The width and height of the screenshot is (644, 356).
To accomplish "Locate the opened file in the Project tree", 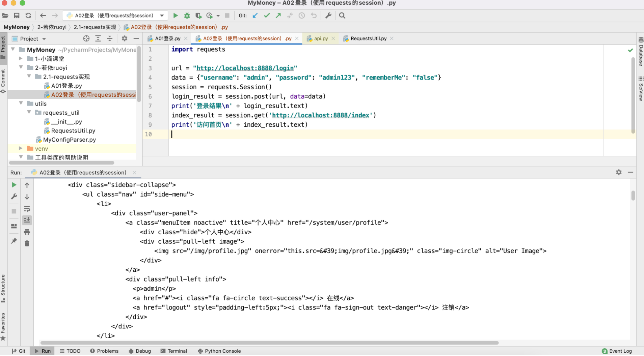I will pos(86,38).
